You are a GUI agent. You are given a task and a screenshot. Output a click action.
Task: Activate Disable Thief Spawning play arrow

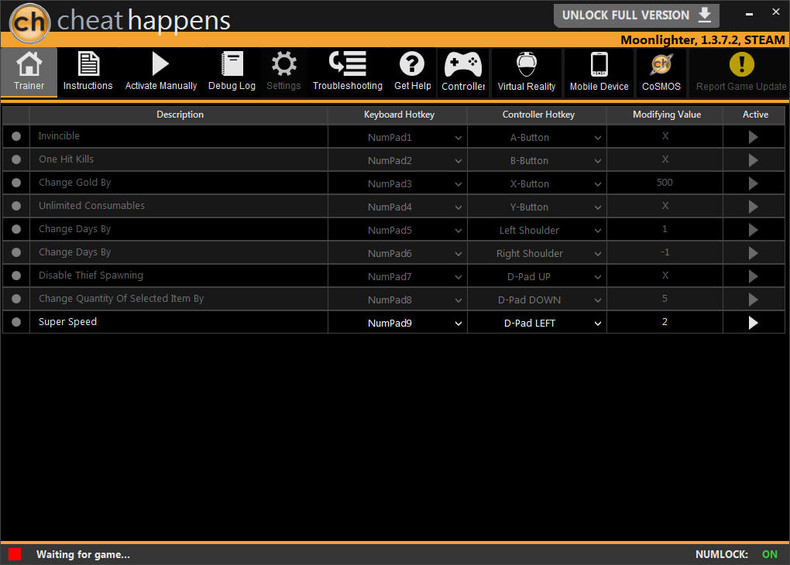coord(753,276)
